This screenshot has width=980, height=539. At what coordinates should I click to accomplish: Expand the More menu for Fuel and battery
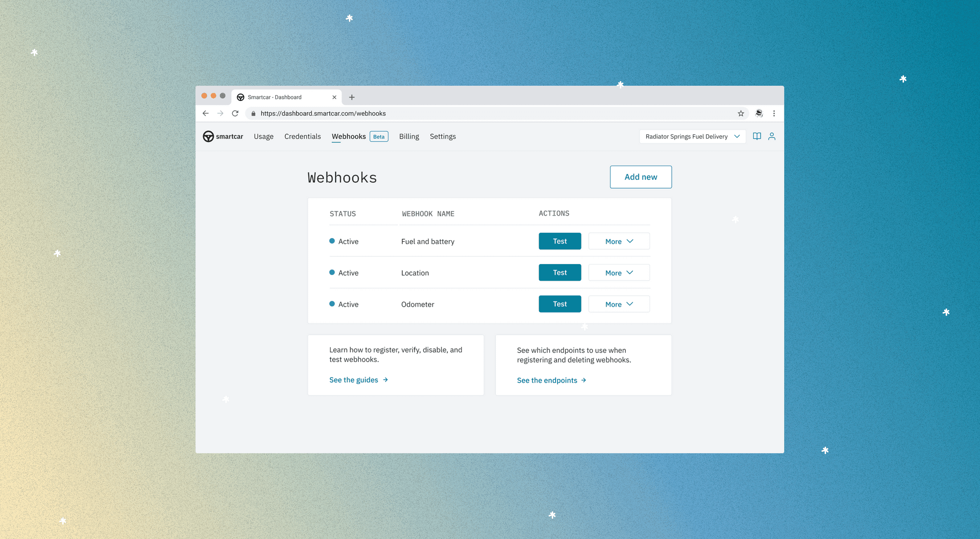click(619, 241)
